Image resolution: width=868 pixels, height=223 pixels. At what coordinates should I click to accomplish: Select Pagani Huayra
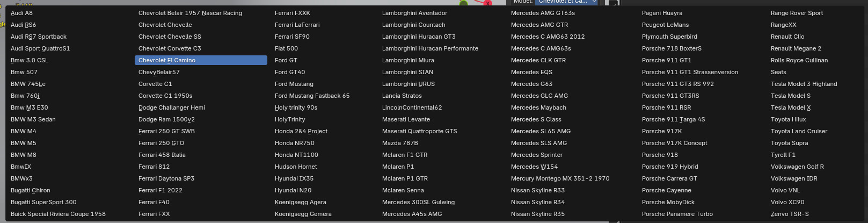click(662, 13)
